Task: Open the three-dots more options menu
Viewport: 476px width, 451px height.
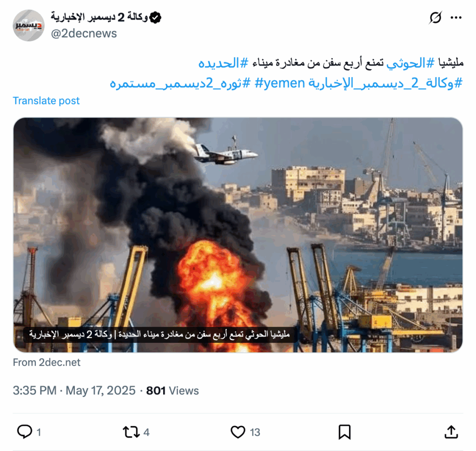Action: [456, 18]
